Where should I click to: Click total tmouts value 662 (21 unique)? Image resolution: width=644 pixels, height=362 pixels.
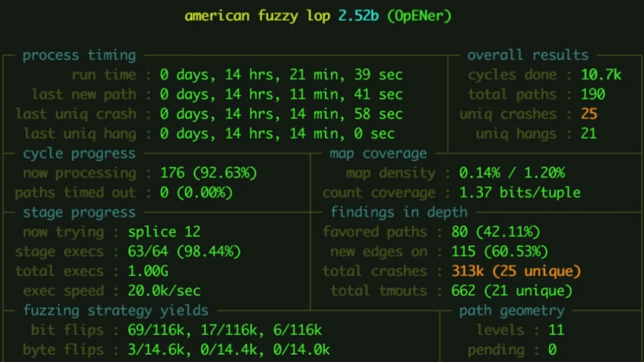[x=512, y=291]
